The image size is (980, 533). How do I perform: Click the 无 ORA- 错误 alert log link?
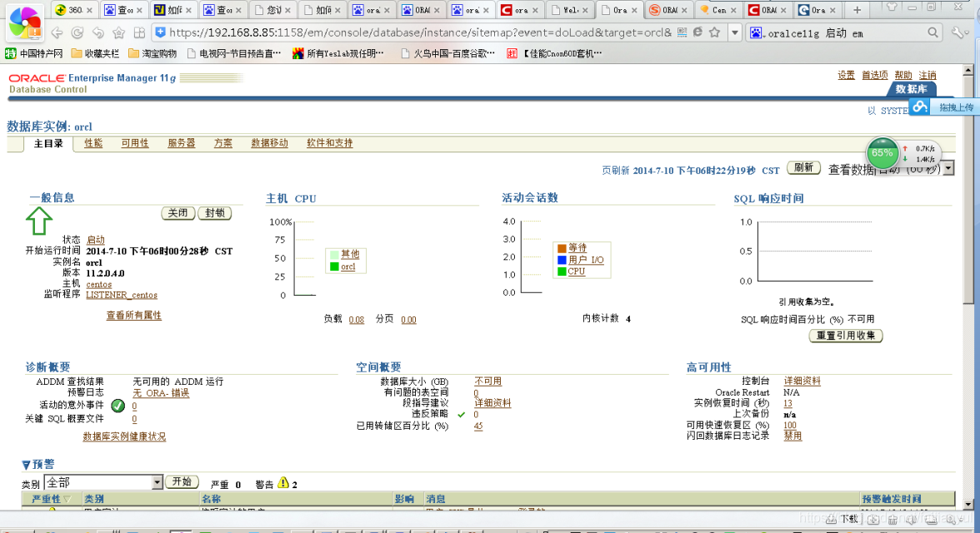click(x=161, y=393)
